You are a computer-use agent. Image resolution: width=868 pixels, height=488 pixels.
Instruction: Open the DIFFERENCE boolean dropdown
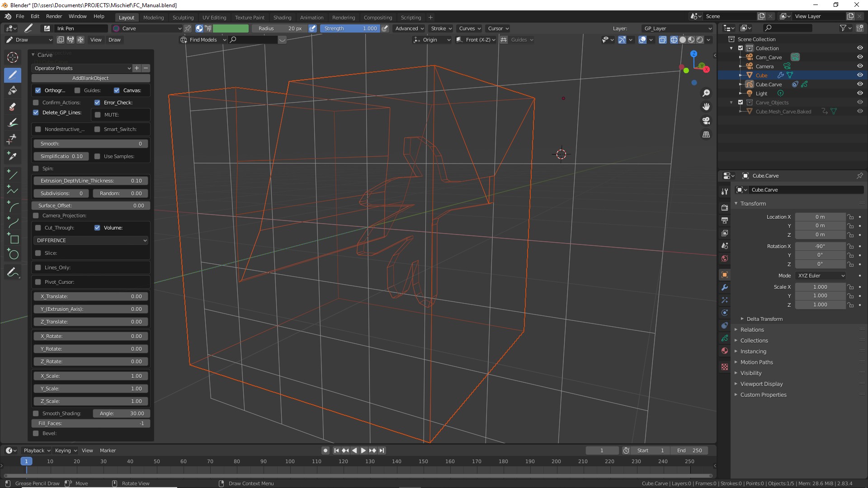pyautogui.click(x=91, y=240)
